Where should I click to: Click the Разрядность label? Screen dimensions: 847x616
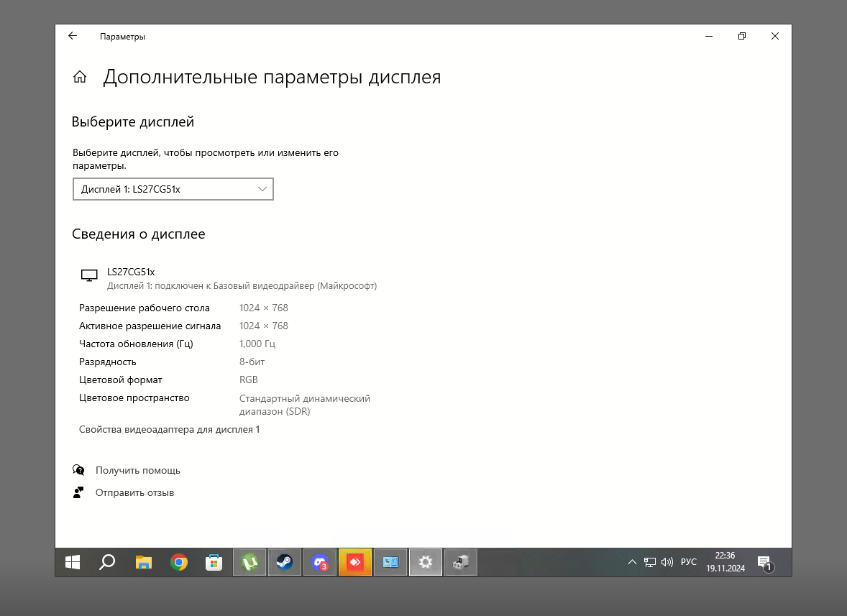[x=108, y=362]
